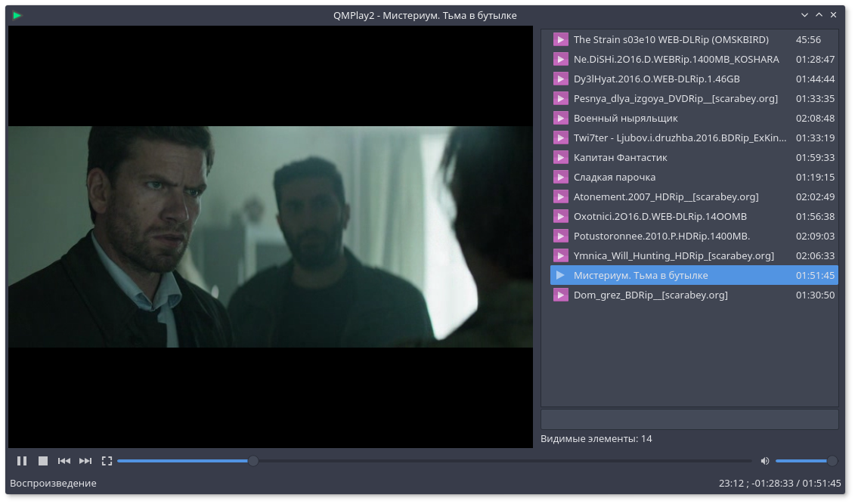The width and height of the screenshot is (855, 504).
Task: Select 'Twi7ter - Ljubov.i.druzhba.2016' playlist entry
Action: (694, 138)
